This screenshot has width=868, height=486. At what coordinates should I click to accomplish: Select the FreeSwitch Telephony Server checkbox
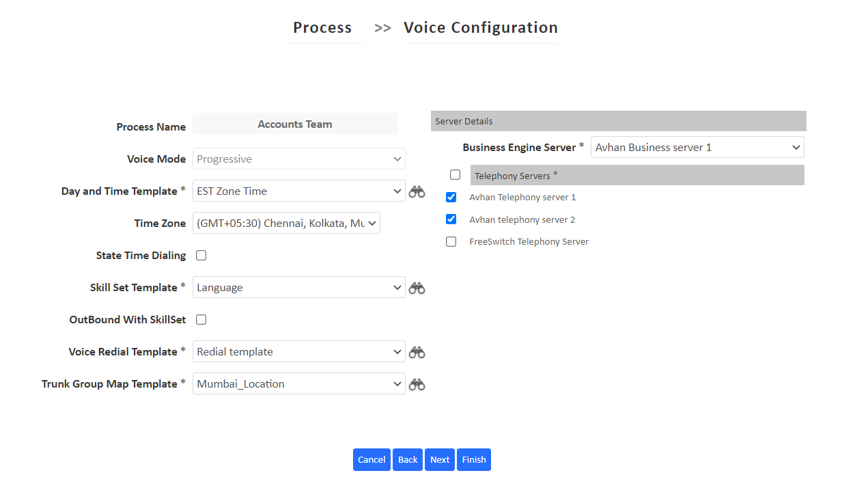pyautogui.click(x=451, y=241)
